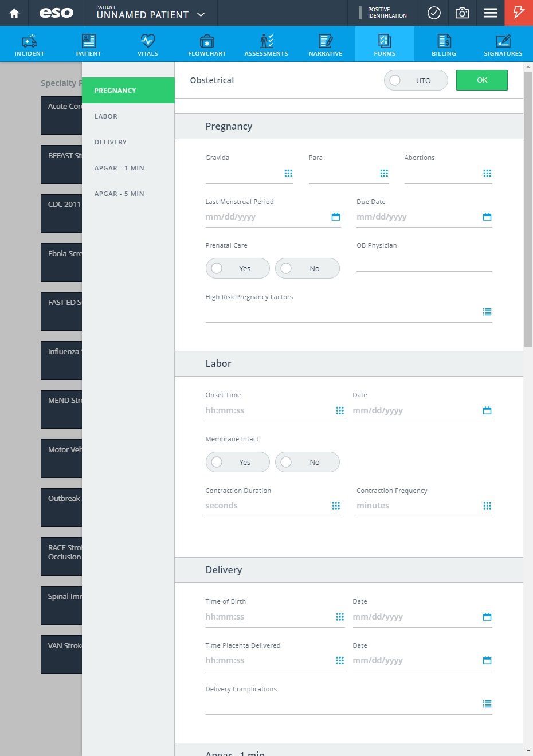The height and width of the screenshot is (756, 533).
Task: Open the Outbreak specialty form
Action: tap(61, 507)
